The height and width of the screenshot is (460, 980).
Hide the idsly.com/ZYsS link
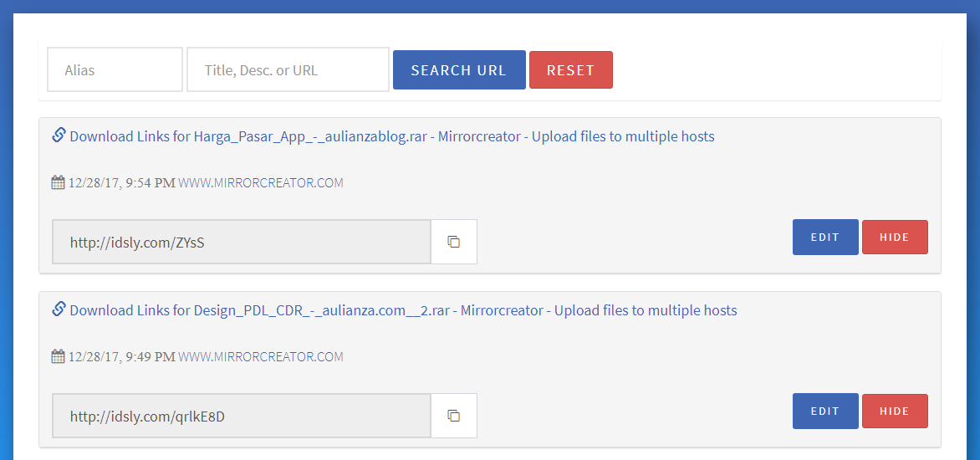pos(895,237)
